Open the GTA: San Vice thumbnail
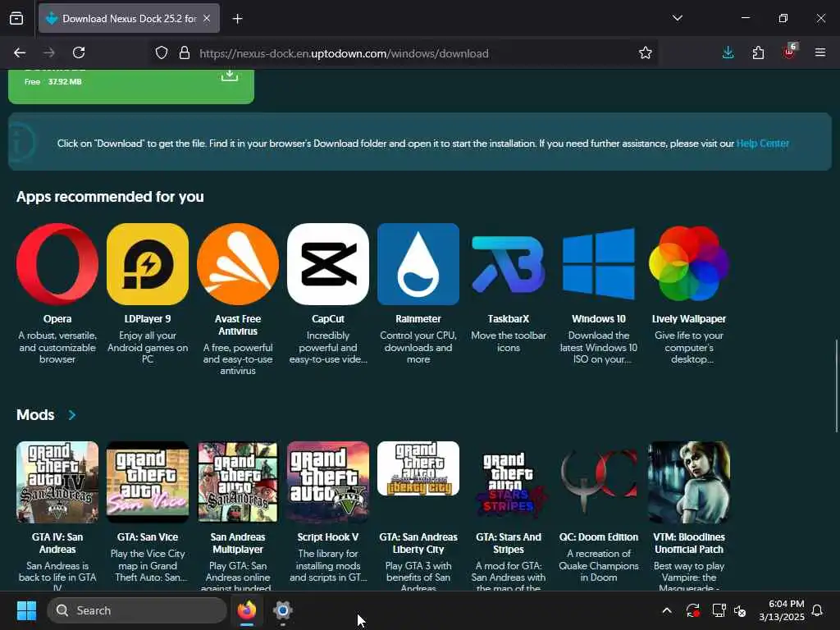 [x=148, y=482]
